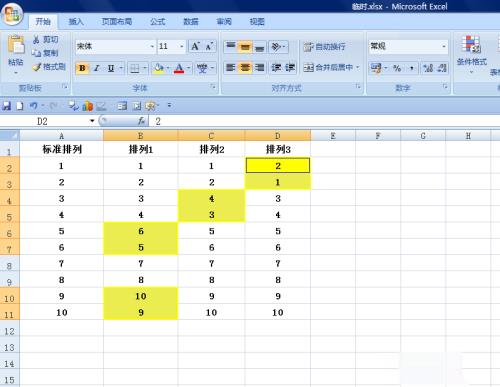
Task: Click the decrease decimal icon
Action: [x=442, y=68]
